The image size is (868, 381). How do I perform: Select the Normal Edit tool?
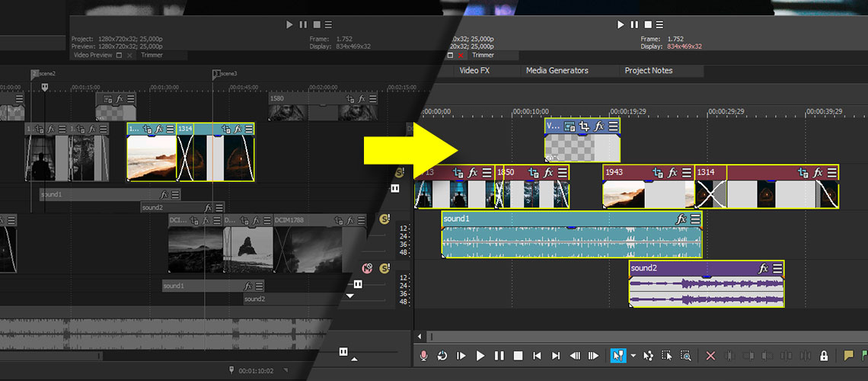tap(617, 356)
